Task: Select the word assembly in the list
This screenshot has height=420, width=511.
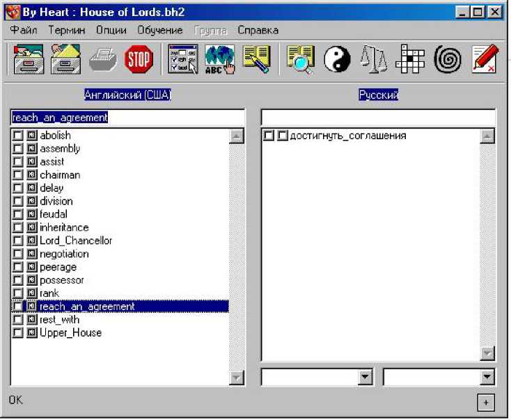Action: (60, 149)
